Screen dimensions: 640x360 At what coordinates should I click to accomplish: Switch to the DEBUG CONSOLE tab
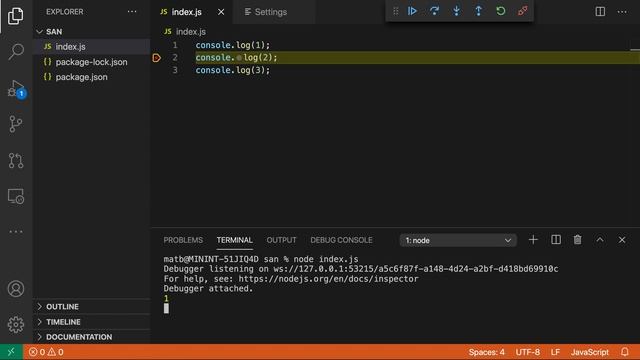[x=341, y=240]
